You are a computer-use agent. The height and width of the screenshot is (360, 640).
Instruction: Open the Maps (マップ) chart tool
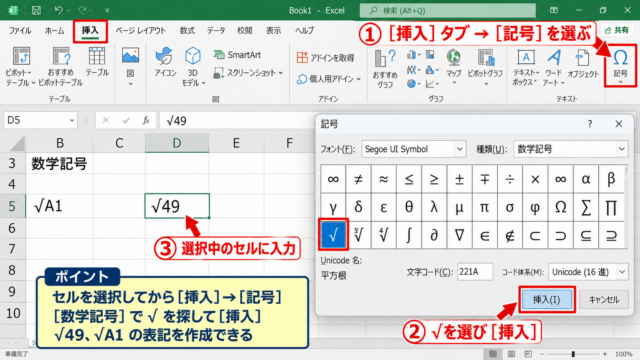pos(453,66)
